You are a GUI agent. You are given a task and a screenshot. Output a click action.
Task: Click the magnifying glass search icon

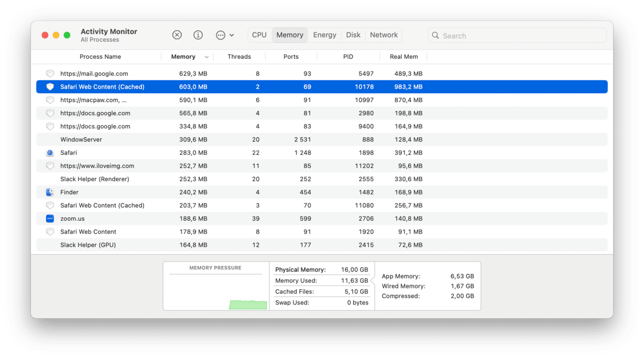pos(435,35)
